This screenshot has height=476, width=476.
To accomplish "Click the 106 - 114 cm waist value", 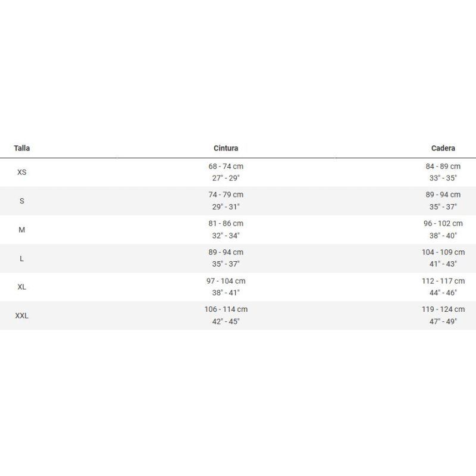I will pyautogui.click(x=226, y=309).
